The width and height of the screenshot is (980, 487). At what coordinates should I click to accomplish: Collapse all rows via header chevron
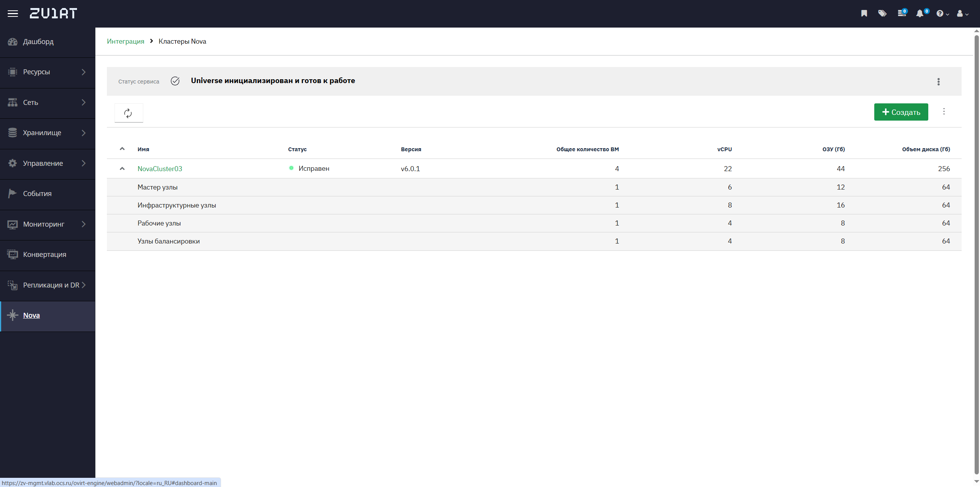click(122, 149)
